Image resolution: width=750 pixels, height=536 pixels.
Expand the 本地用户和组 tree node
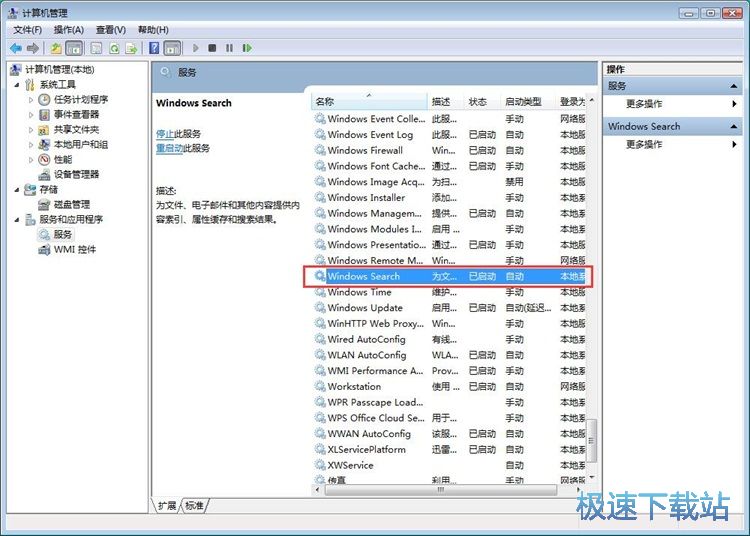click(x=31, y=144)
